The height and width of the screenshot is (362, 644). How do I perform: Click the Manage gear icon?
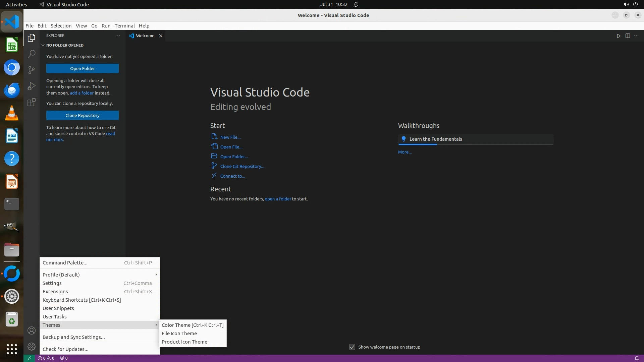[x=32, y=347]
